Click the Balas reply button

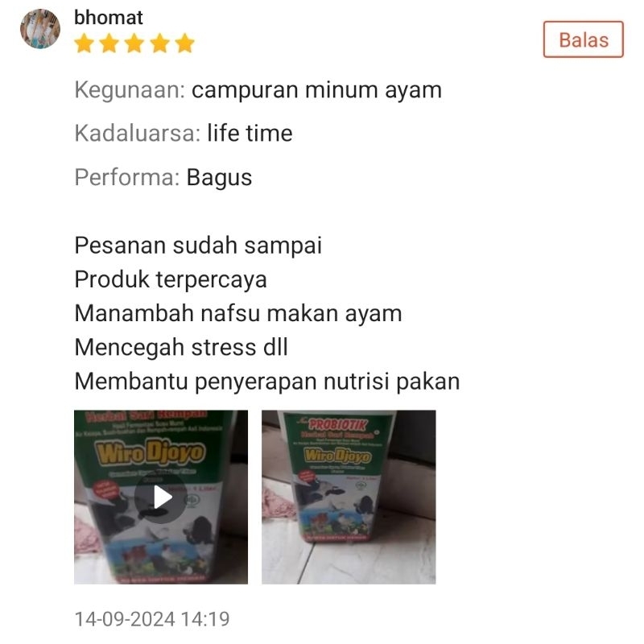coord(583,39)
